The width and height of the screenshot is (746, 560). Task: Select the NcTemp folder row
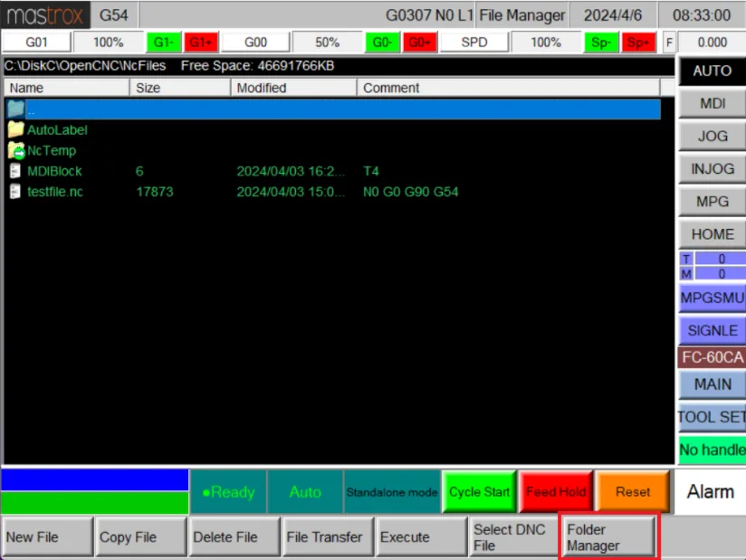coord(332,150)
